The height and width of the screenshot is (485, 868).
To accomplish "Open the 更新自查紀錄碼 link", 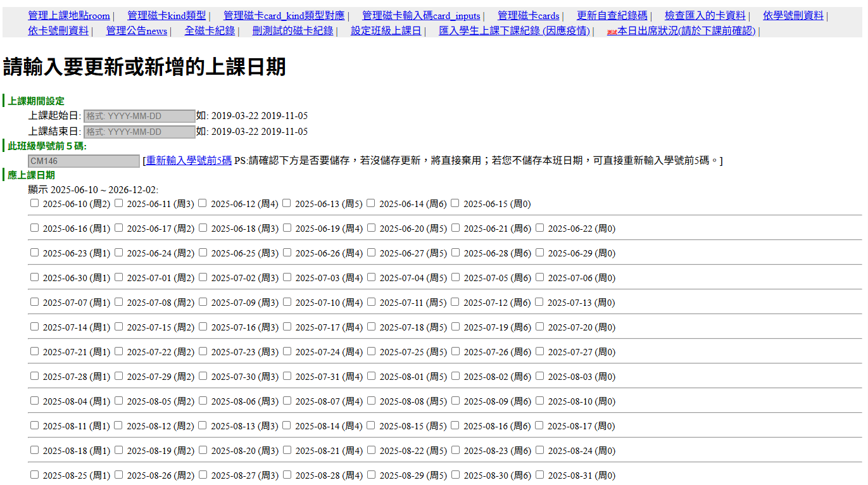I will pos(612,15).
